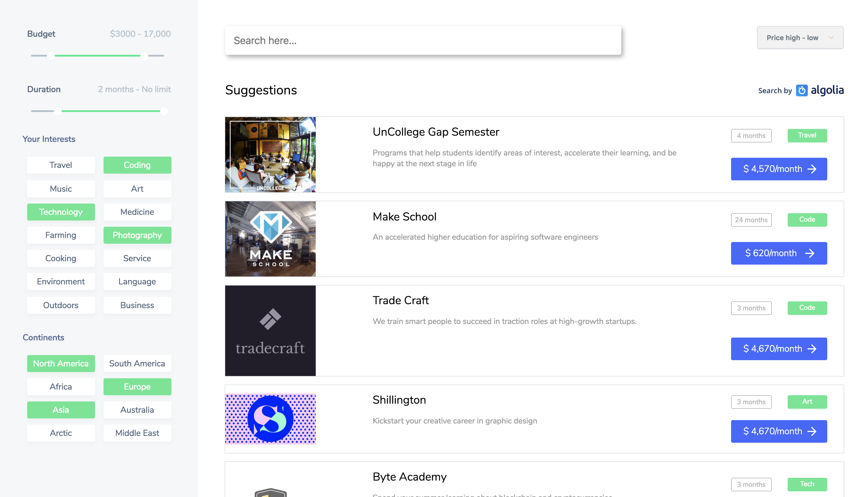
Task: Disable the Coding interest filter
Action: (137, 165)
